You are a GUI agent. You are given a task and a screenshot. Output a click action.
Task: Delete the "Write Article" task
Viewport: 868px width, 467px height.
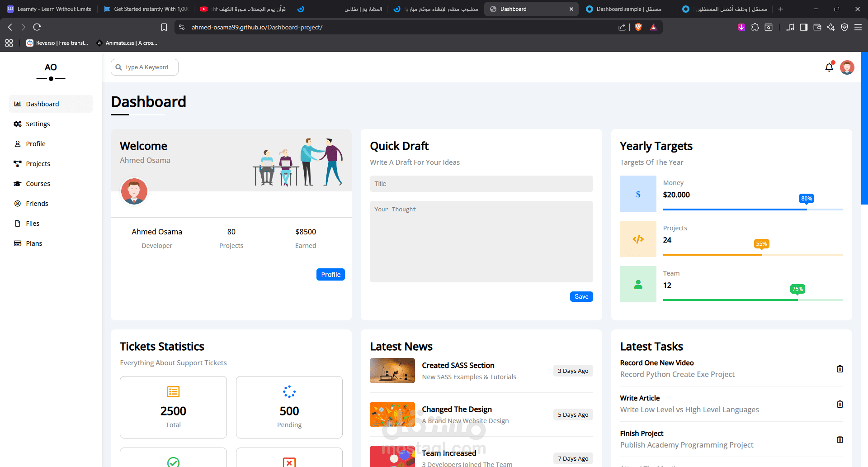click(x=840, y=404)
